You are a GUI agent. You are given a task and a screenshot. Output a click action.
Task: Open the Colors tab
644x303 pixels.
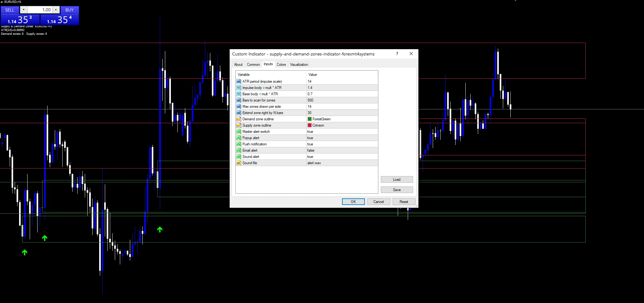coord(281,65)
